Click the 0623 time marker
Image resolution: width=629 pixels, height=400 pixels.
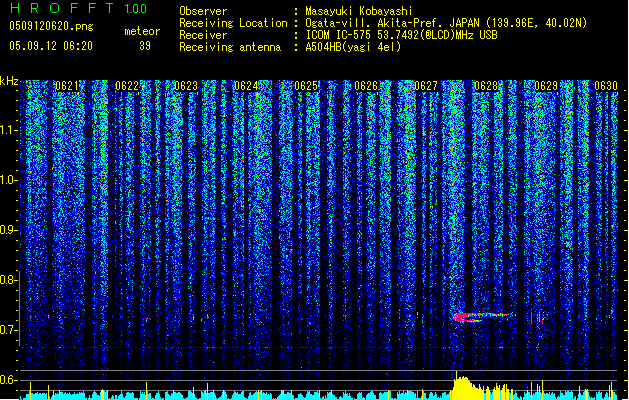coord(186,86)
